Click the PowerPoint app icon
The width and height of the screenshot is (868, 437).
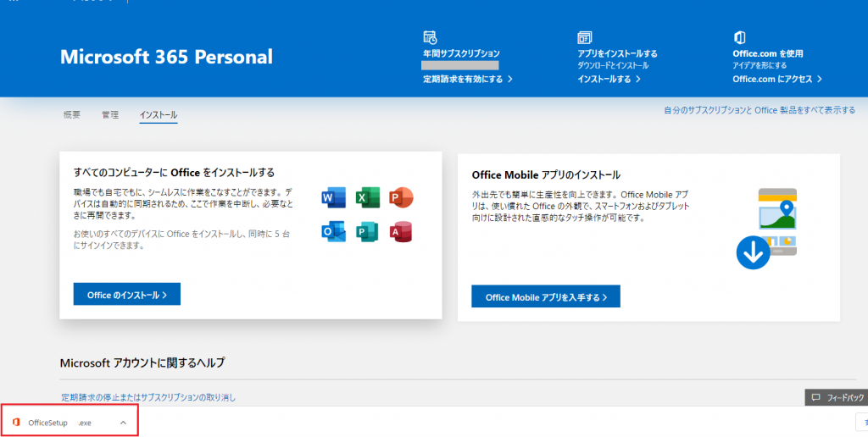click(x=401, y=197)
